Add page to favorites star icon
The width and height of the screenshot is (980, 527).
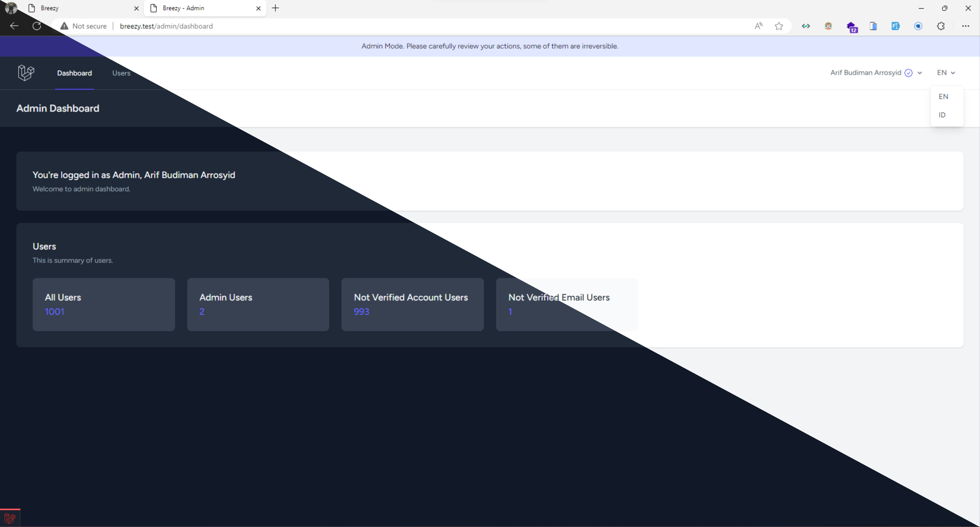click(x=779, y=26)
